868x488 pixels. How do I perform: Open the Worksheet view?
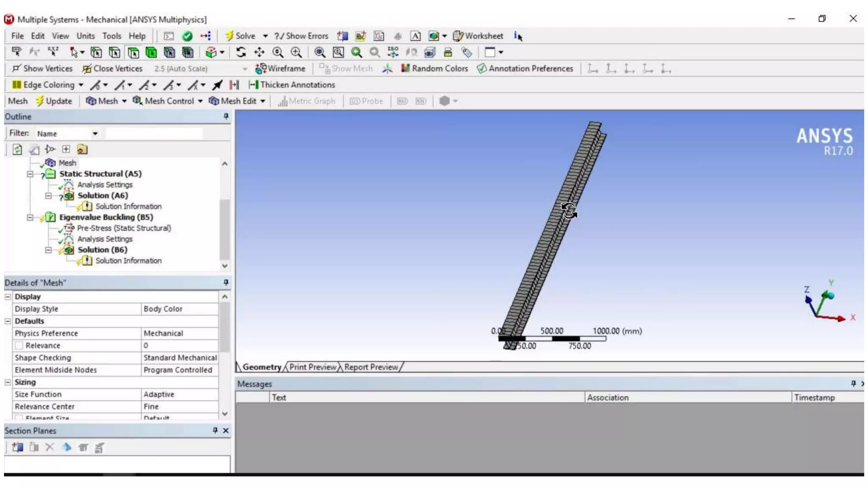click(478, 36)
